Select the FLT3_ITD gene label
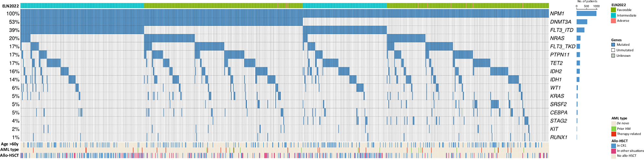This screenshot has width=644, height=160. click(x=562, y=30)
